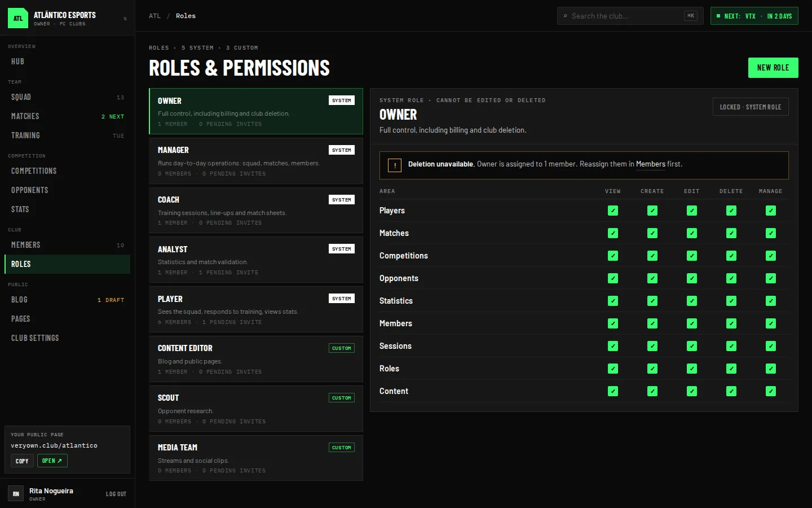Viewport: 812px width, 508px height.
Task: Click the warning icon in deletion notice
Action: click(x=395, y=165)
